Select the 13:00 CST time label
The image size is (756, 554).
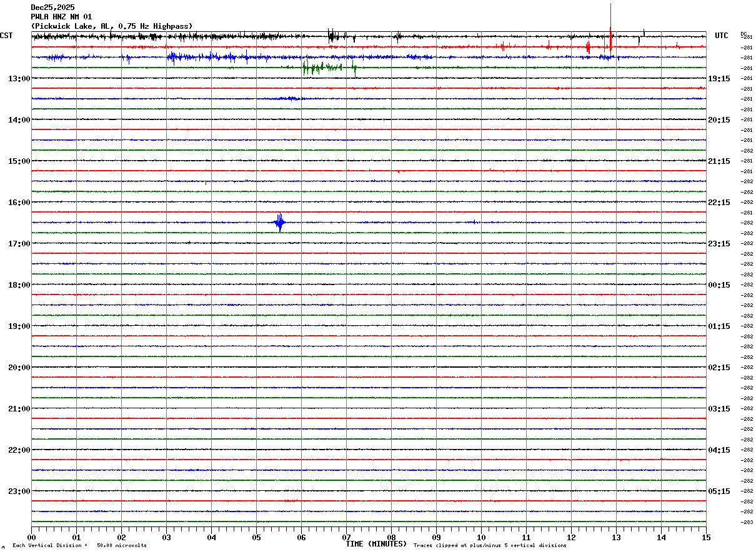(19, 79)
